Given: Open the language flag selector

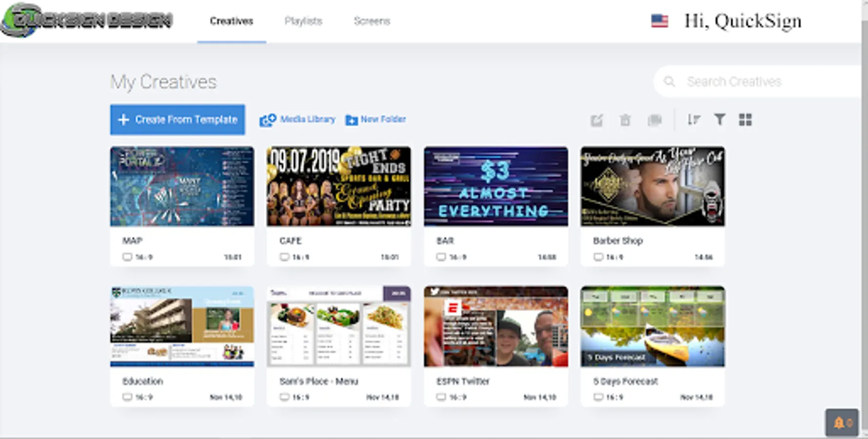Looking at the screenshot, I should click(x=660, y=20).
